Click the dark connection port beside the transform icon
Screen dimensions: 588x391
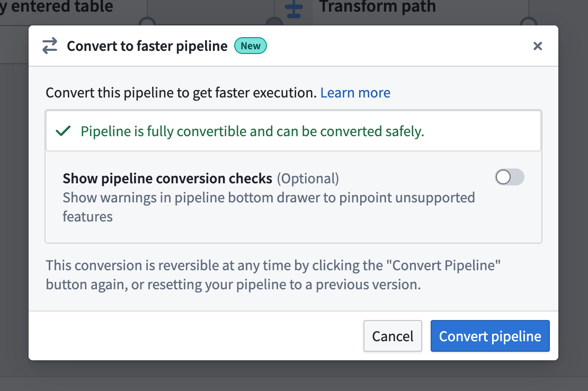(x=273, y=20)
